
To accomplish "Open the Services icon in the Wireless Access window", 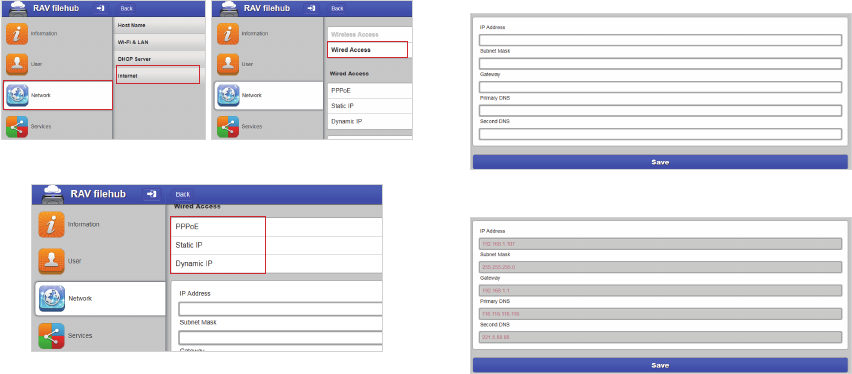I will pyautogui.click(x=228, y=126).
